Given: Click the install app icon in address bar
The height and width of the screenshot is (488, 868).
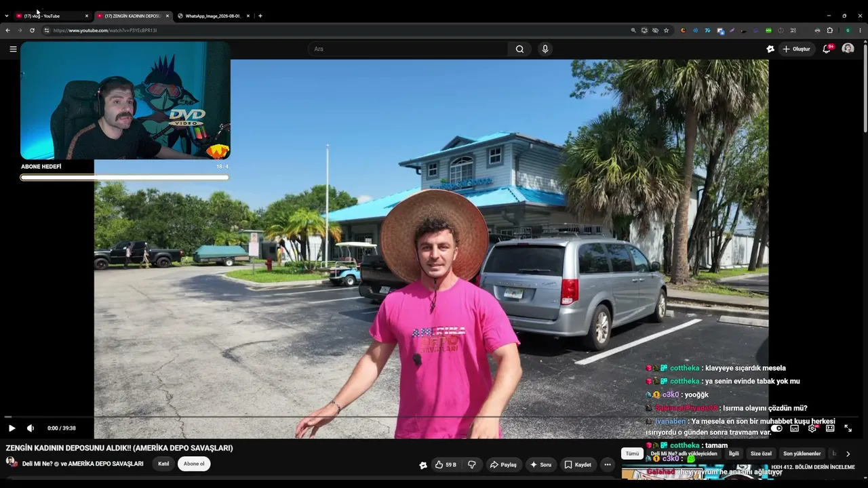Looking at the screenshot, I should pos(644,30).
